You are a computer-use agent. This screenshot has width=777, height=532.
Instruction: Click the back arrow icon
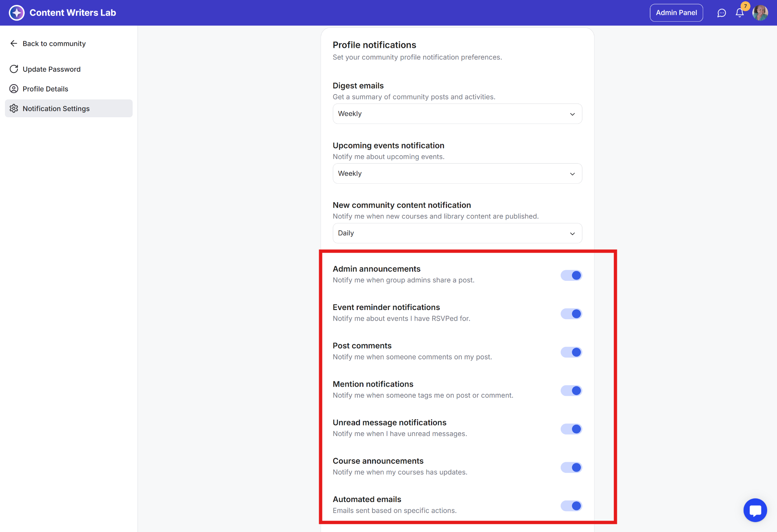(x=14, y=44)
